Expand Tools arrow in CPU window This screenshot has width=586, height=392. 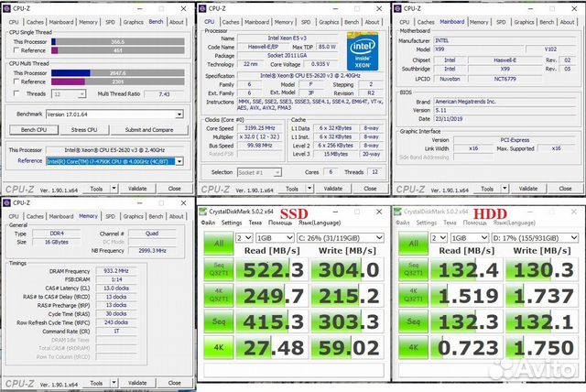click(x=309, y=189)
